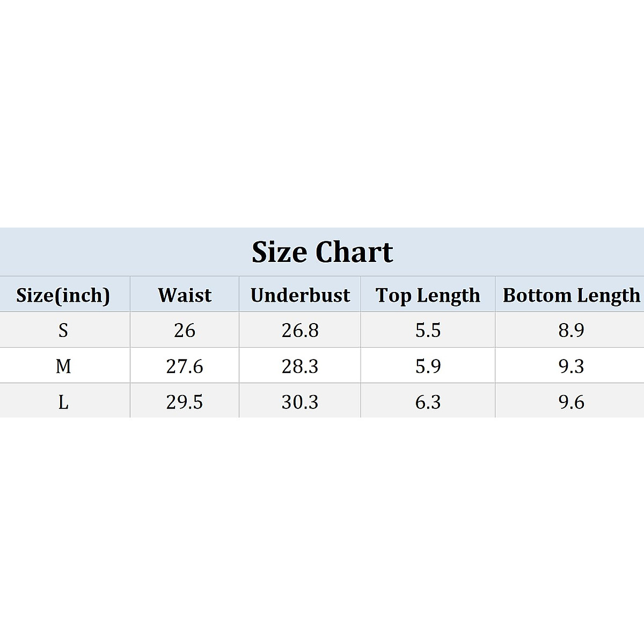Click the Waist column header
This screenshot has width=644, height=644.
185,295
